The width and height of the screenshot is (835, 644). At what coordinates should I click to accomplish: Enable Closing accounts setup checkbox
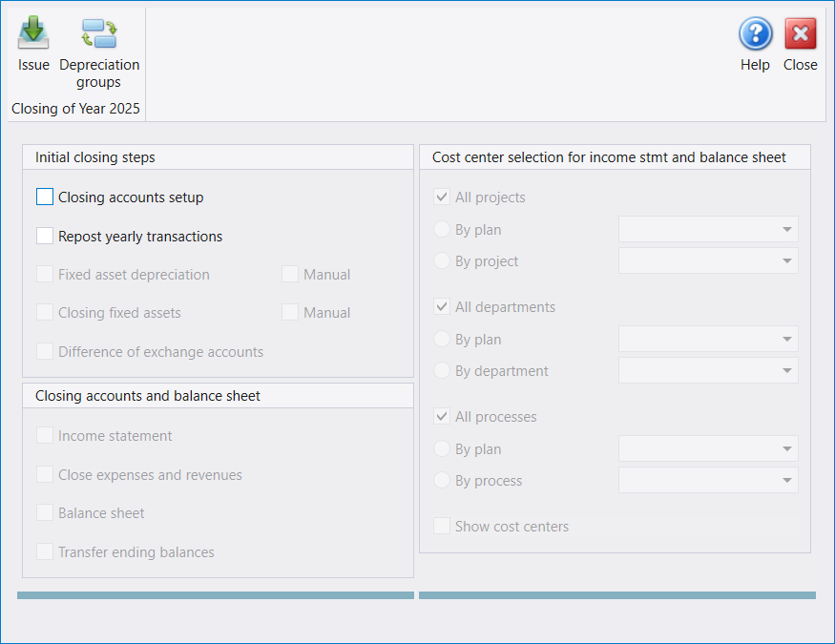point(45,197)
